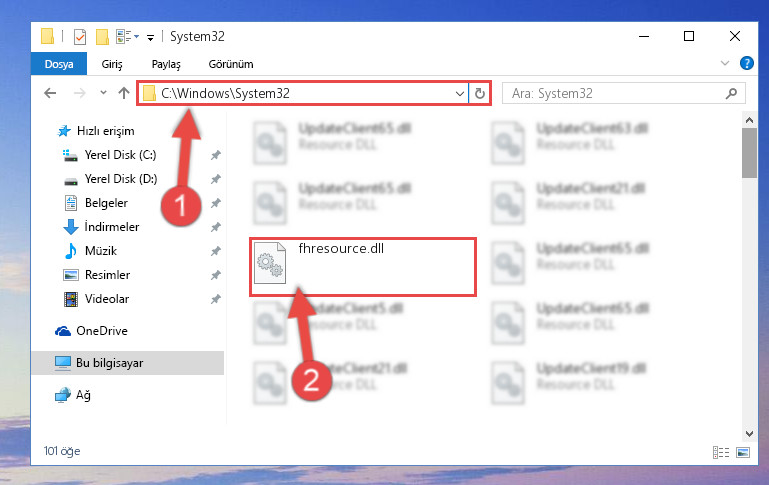The height and width of the screenshot is (485, 769).
Task: Unpin Belgeler using its pin icon
Action: click(215, 203)
